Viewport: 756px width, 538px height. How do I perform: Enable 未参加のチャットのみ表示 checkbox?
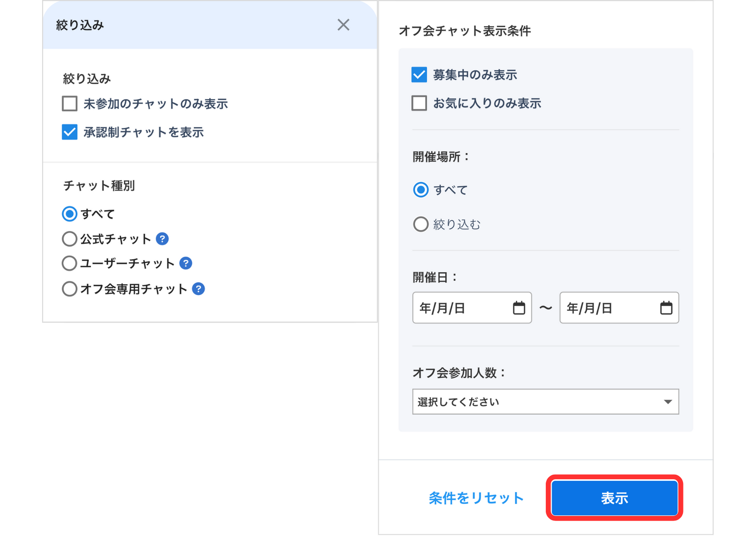coord(70,104)
